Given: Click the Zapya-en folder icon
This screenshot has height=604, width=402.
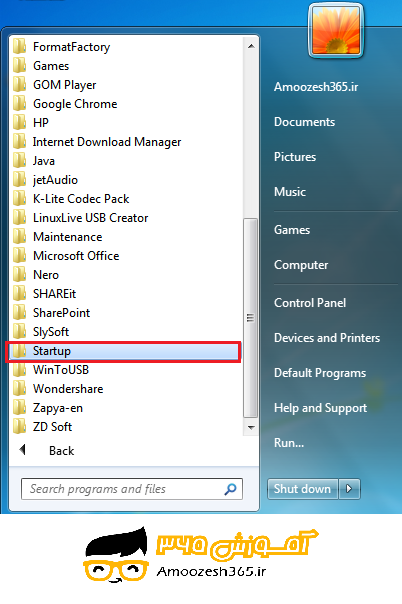Looking at the screenshot, I should [19, 407].
